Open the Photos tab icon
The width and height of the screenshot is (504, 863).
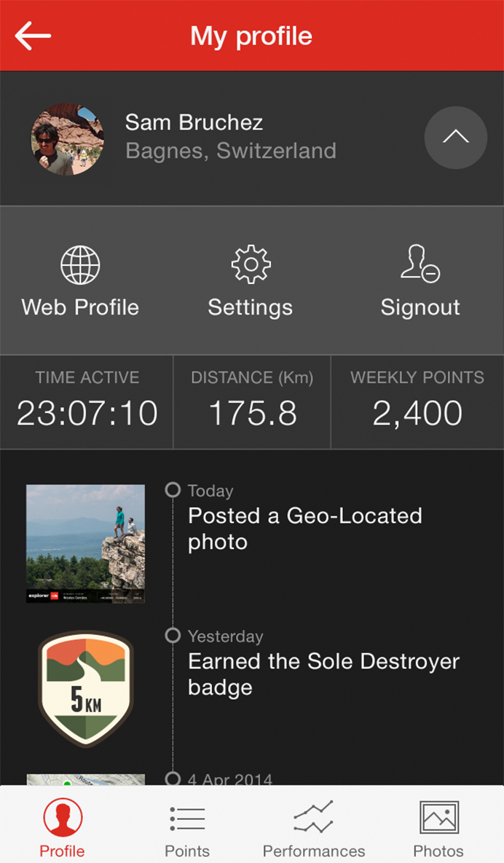click(x=438, y=817)
